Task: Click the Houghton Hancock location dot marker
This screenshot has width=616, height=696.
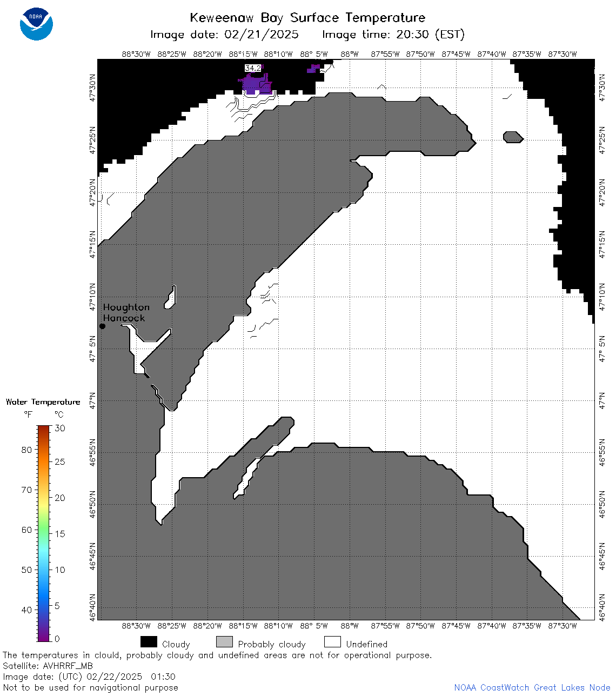Action: click(x=102, y=326)
